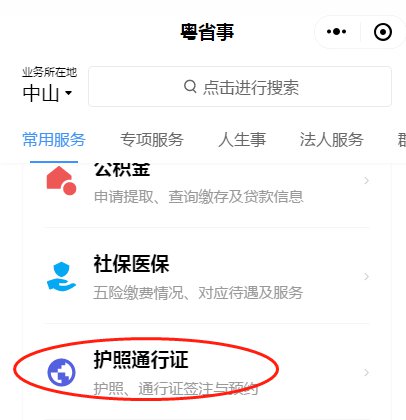Select the 常用服务 tab
Screen dimensions: 406x420
coord(54,139)
